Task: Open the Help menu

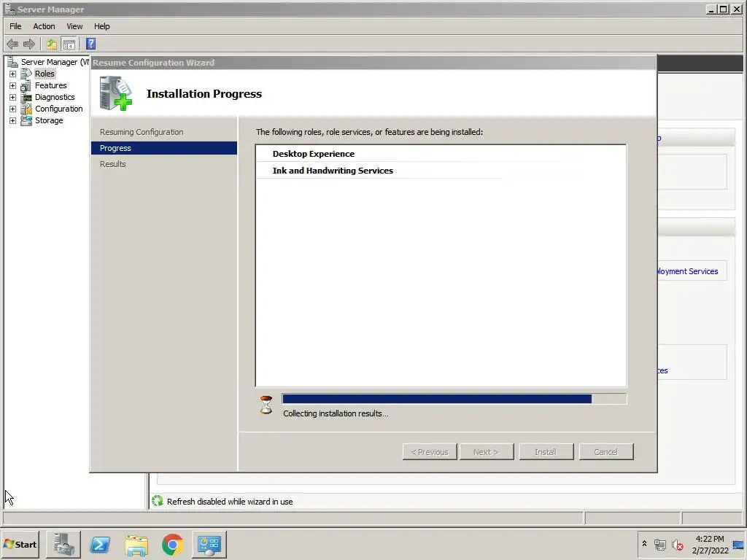Action: [101, 26]
